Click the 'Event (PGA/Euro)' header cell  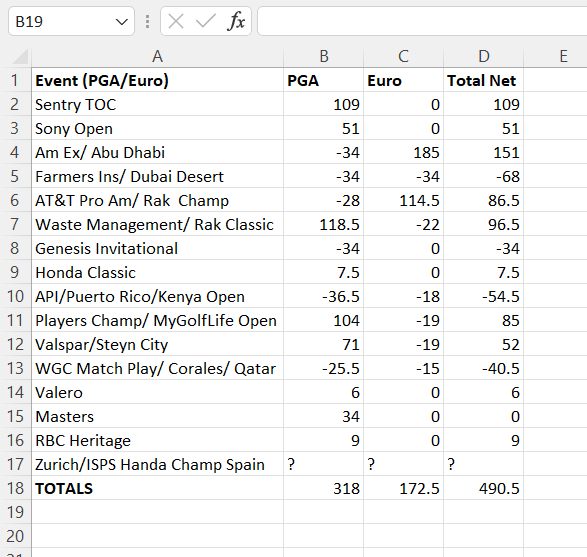pos(158,80)
